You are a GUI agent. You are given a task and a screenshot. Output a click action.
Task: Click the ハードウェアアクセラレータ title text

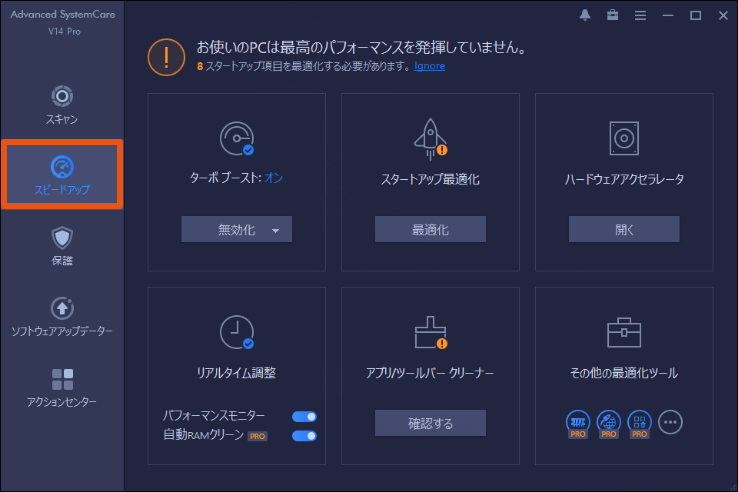pos(624,179)
